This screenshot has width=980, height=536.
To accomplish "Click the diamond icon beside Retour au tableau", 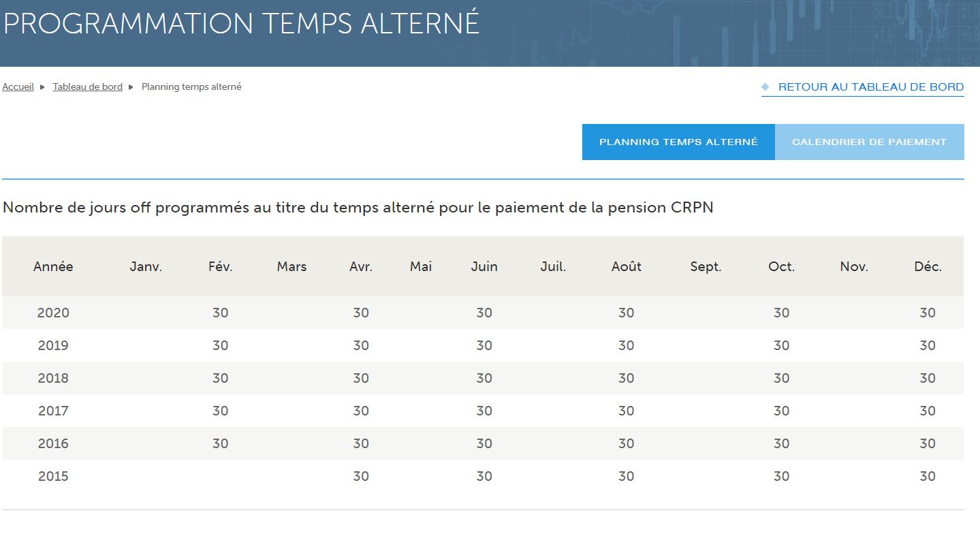I will 765,87.
